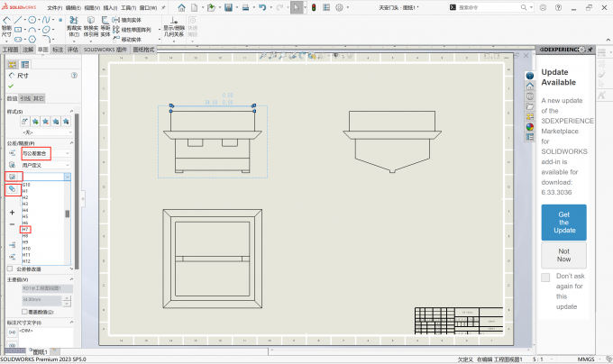Screen dimensions: 613x364
Task: Click the fit list scrollbar thumb
Action: click(x=68, y=214)
